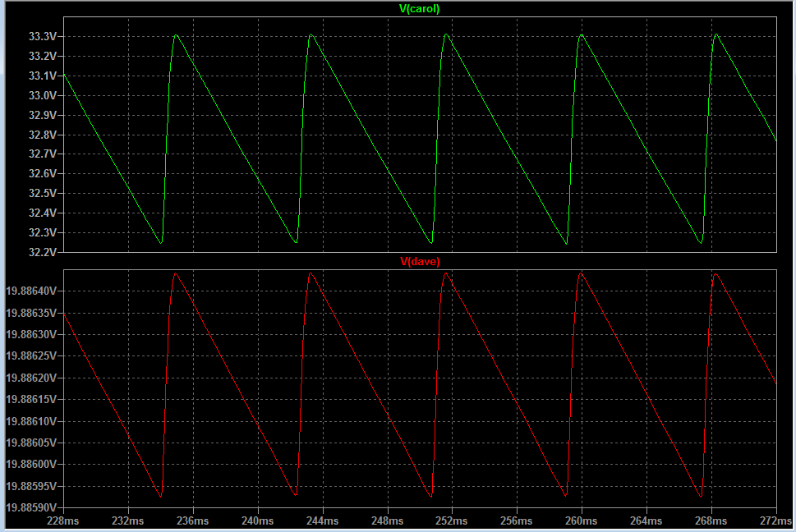The width and height of the screenshot is (796, 532).
Task: Click the 248ms time axis label
Action: pyautogui.click(x=388, y=521)
